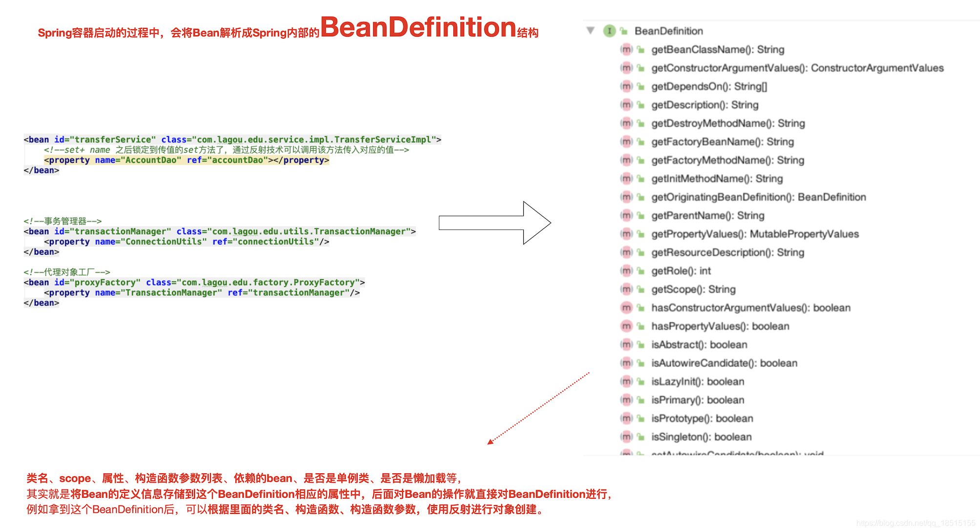The image size is (980, 532).
Task: Select getPropertyValues() method entry
Action: (754, 234)
